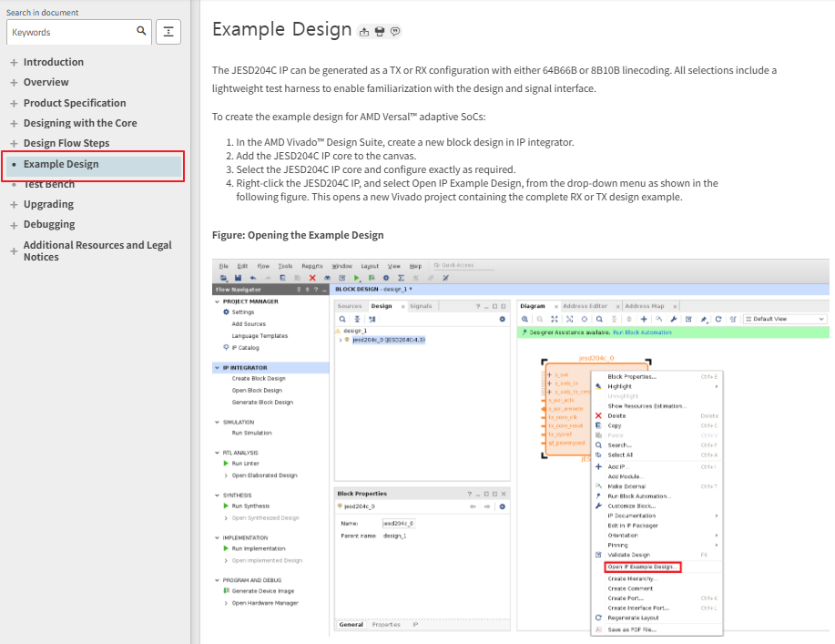
Task: Open the feedback comment icon beside the heading
Action: (x=395, y=32)
